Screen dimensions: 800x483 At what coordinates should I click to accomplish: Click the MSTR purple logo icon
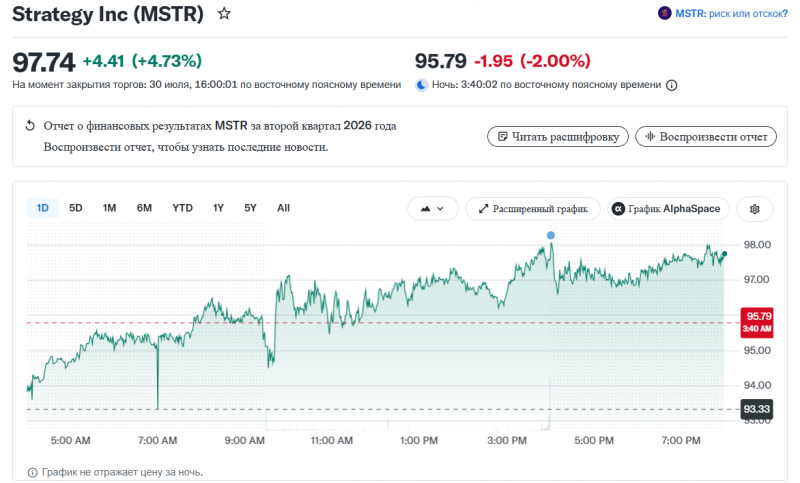(x=664, y=13)
